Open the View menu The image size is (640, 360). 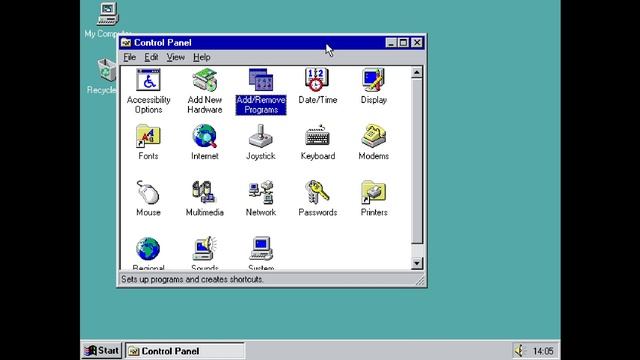coord(176,57)
